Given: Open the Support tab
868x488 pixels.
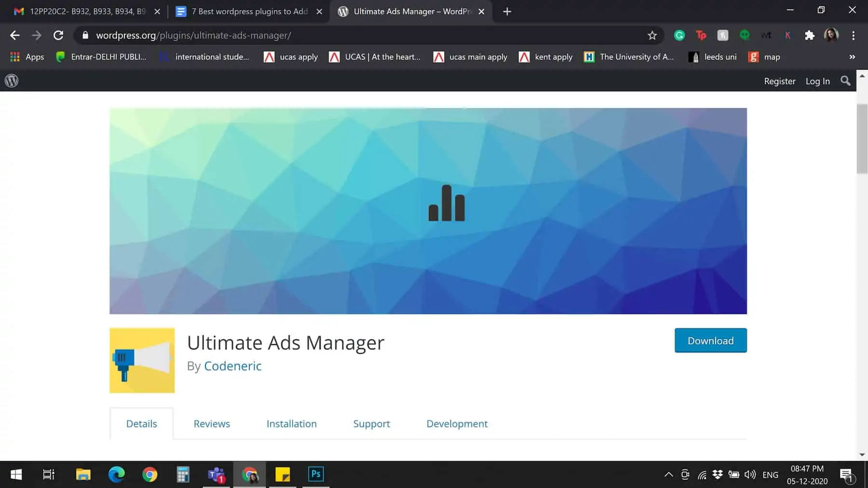Looking at the screenshot, I should (x=371, y=423).
